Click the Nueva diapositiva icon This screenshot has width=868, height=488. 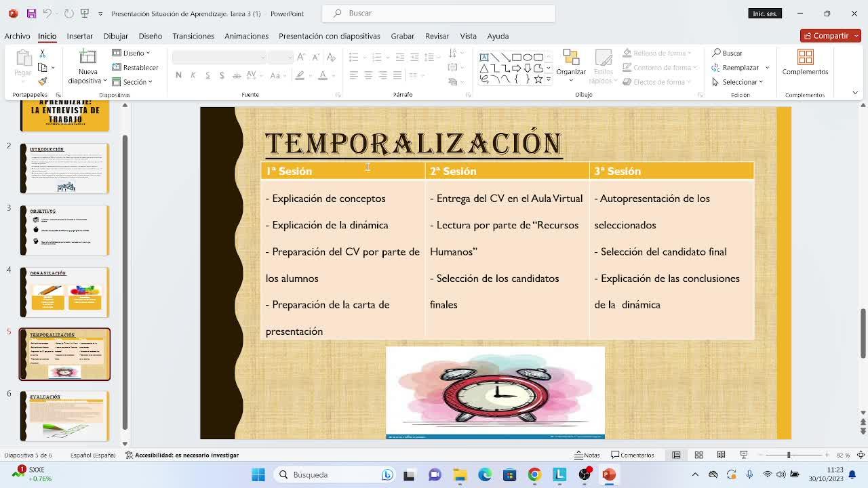tap(88, 58)
